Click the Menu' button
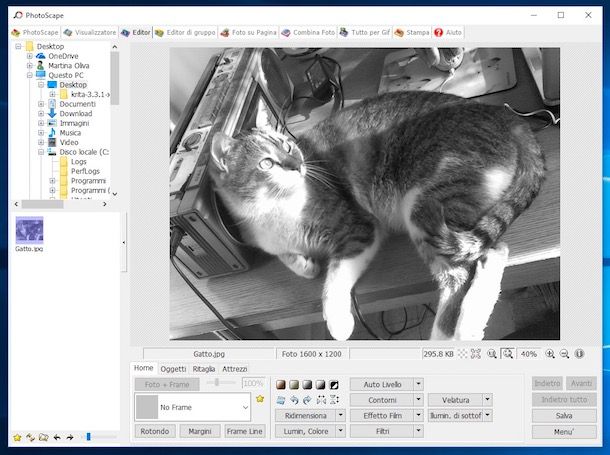This screenshot has width=610, height=455. point(564,432)
